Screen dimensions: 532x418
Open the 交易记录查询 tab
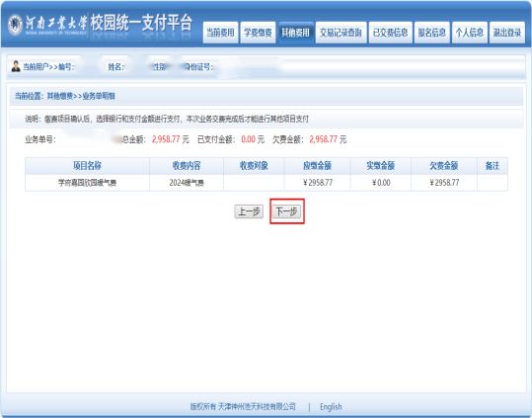pos(341,33)
